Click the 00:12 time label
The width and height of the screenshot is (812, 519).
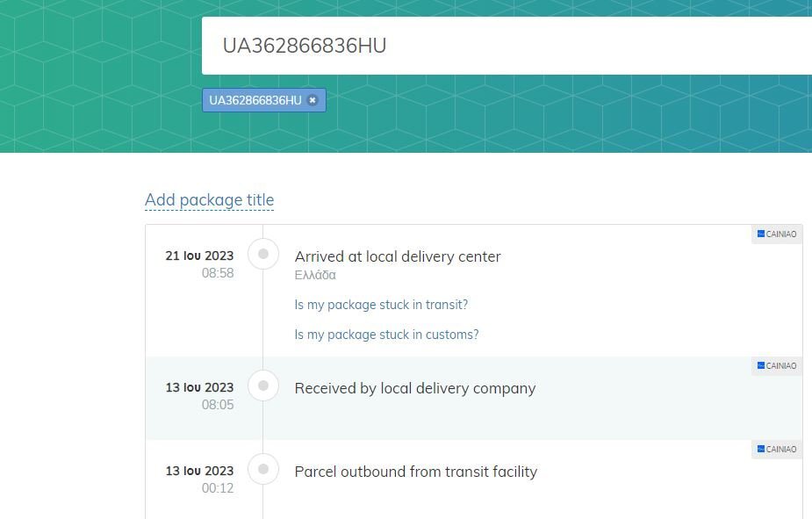pos(218,488)
